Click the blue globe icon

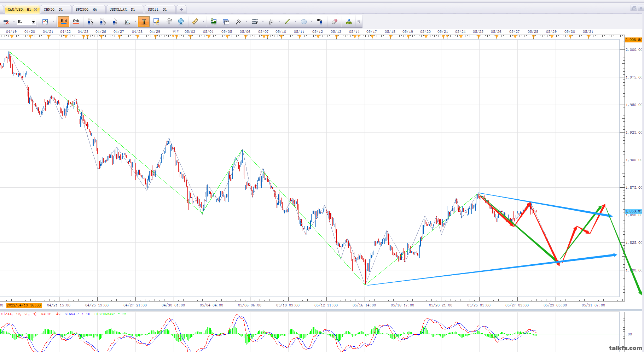click(181, 22)
